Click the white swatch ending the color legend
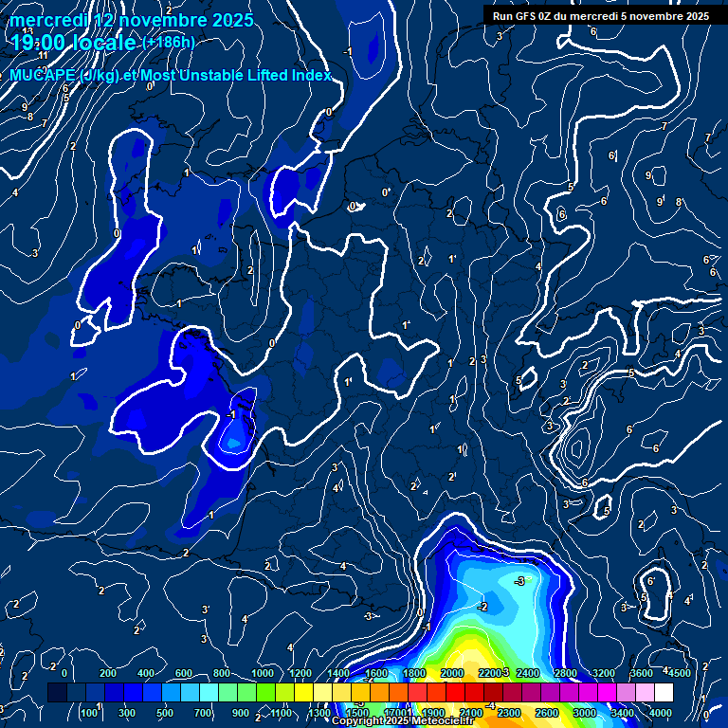 [664, 692]
